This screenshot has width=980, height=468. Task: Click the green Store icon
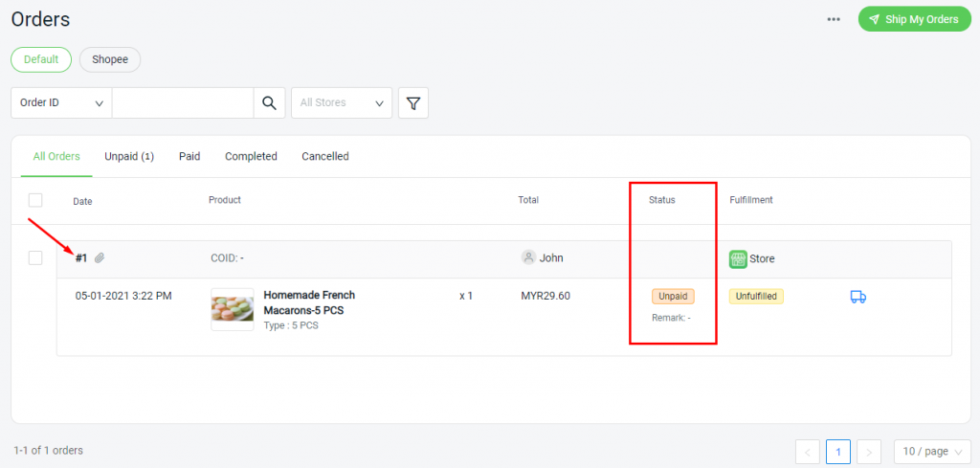click(738, 258)
